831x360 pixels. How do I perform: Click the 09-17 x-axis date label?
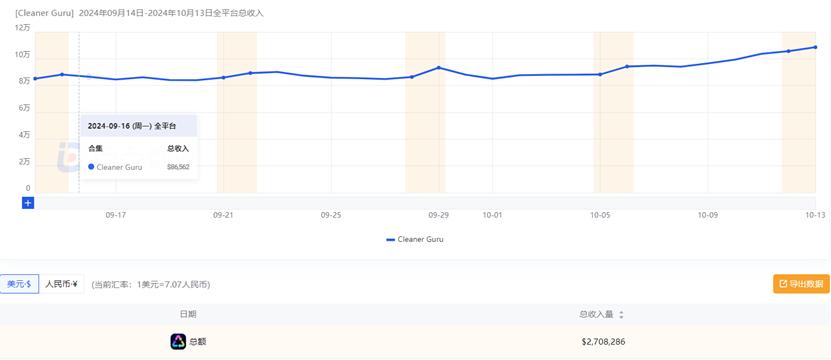(116, 215)
